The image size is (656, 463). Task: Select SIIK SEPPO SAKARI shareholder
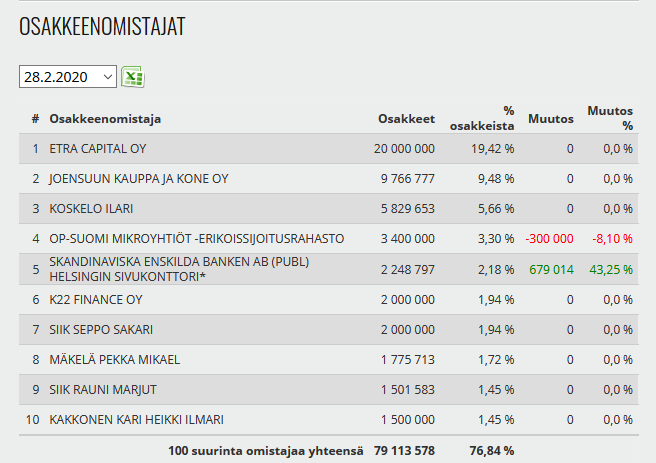pos(101,329)
